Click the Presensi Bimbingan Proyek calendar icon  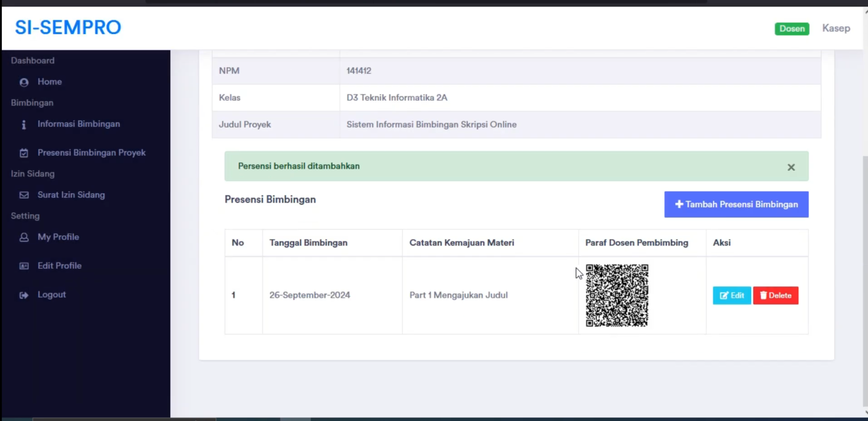point(24,153)
